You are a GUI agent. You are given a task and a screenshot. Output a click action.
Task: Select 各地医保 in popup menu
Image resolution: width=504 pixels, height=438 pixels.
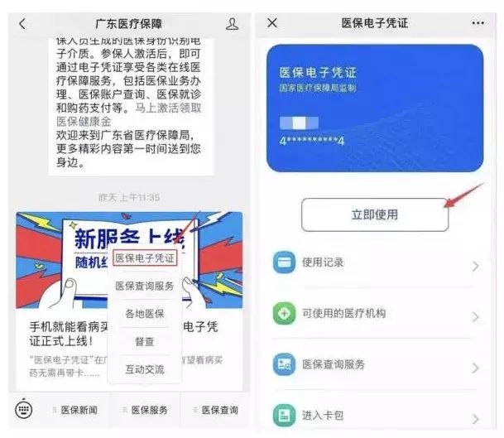[145, 314]
